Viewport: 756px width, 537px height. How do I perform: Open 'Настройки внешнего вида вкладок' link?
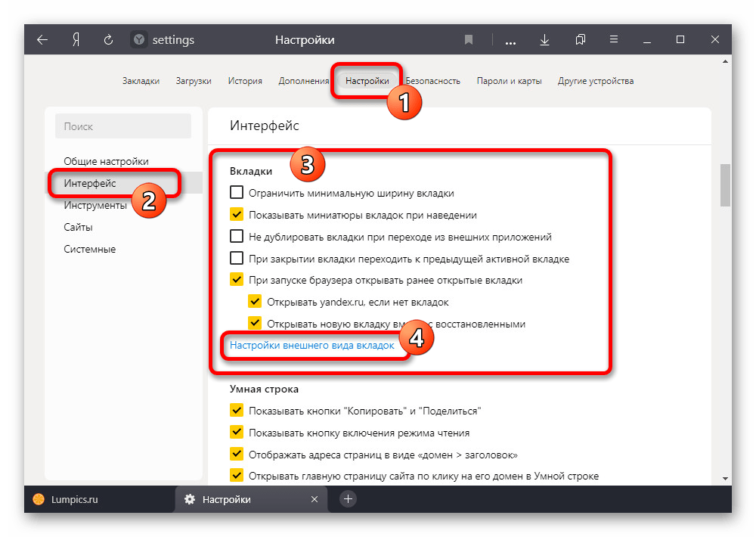click(311, 345)
